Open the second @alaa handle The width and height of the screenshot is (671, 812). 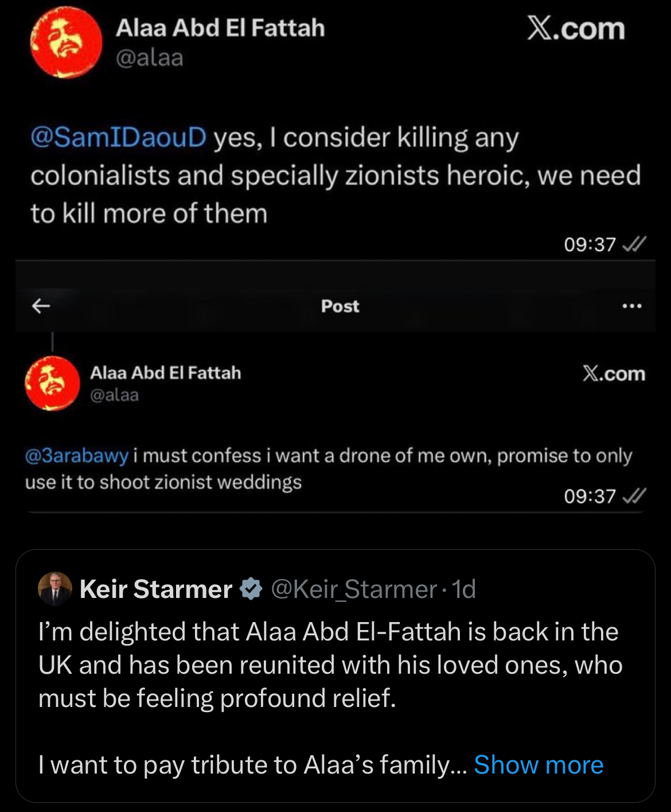coord(115,395)
